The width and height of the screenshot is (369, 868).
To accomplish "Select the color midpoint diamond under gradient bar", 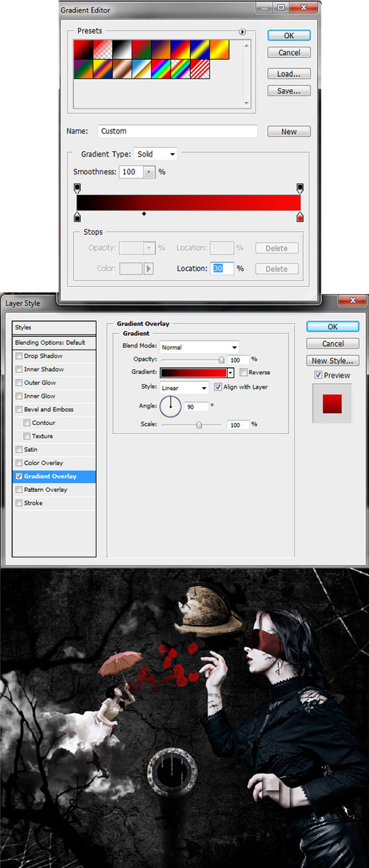I will [x=143, y=214].
